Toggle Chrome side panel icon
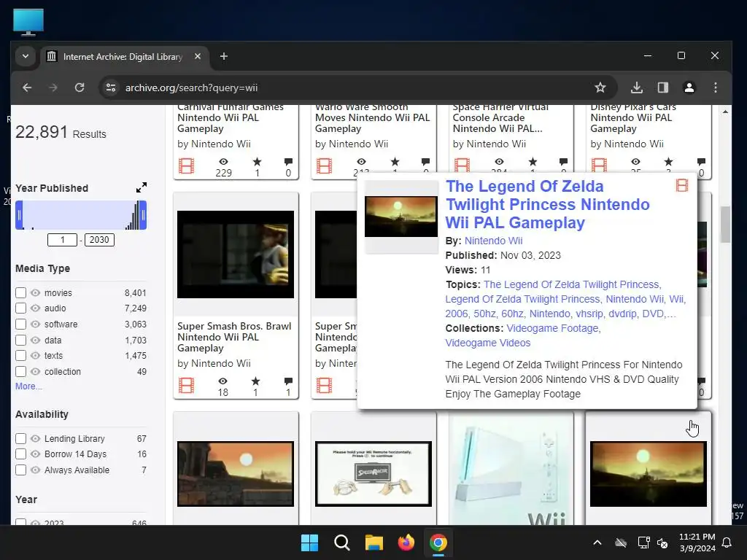Screen dimensions: 747x560 (662, 87)
